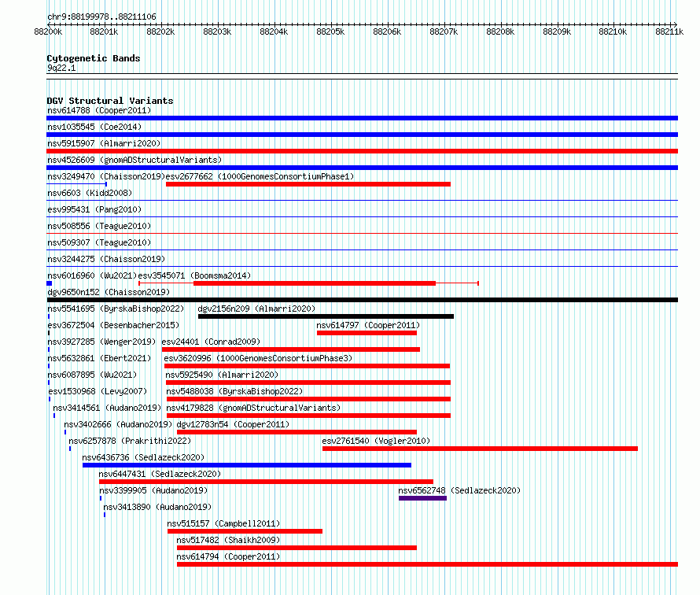Click the esv2677662 (1000GenomesConsortiumPhase1) red bar
The image size is (700, 595).
click(308, 184)
